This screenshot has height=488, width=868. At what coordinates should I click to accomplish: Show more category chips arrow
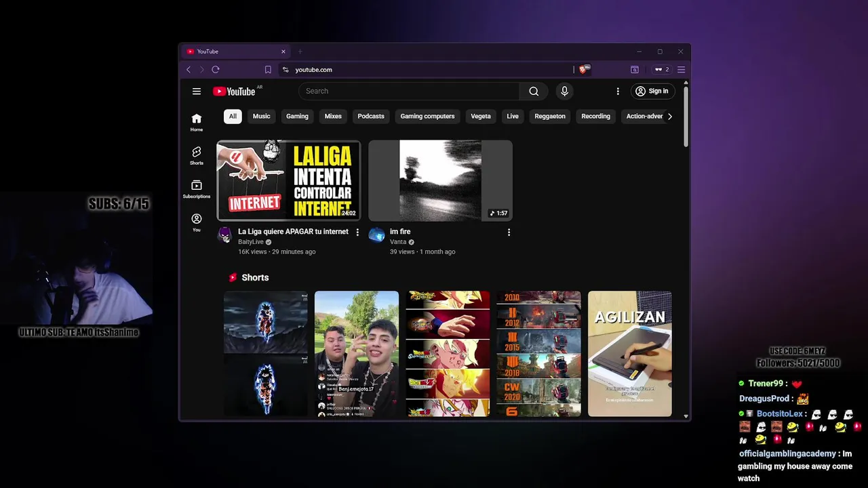coord(669,117)
